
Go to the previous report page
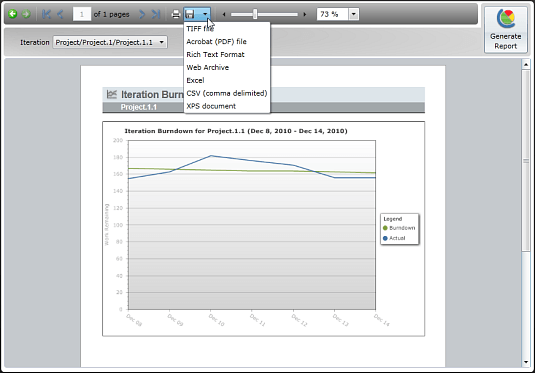pyautogui.click(x=60, y=14)
